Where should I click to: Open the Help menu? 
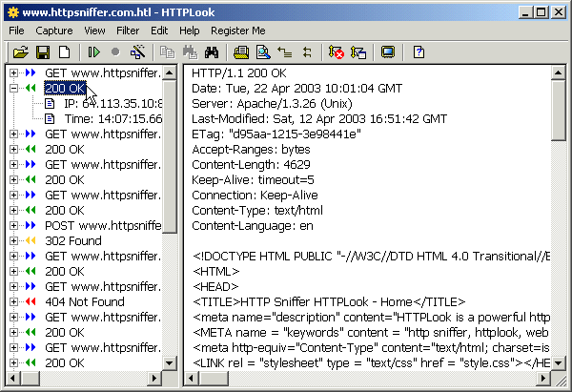click(190, 31)
